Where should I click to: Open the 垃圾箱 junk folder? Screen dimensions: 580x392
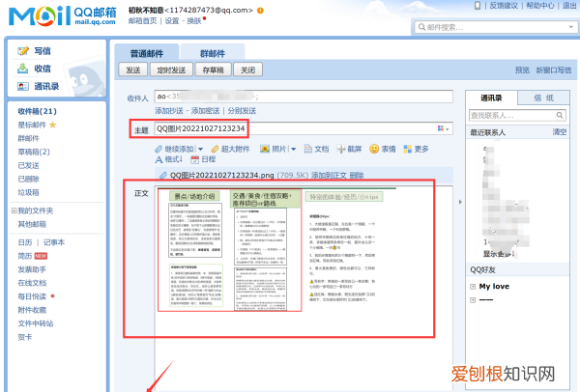[x=28, y=192]
